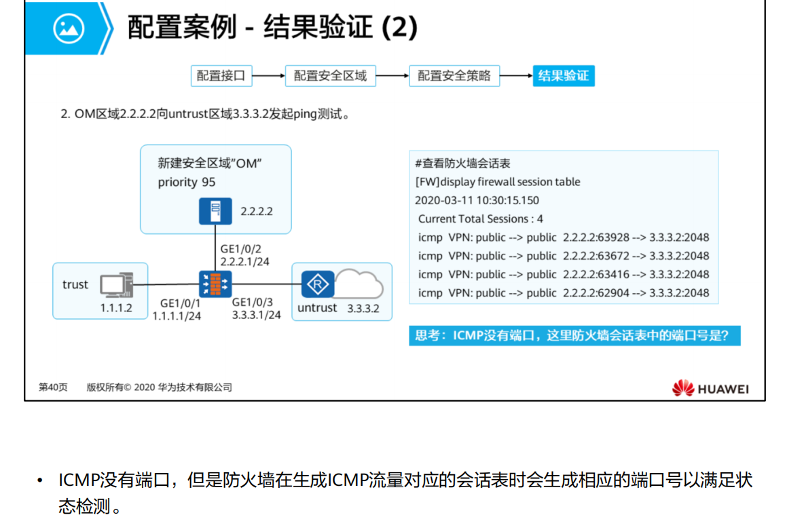Select the OM zone server icon

point(215,211)
